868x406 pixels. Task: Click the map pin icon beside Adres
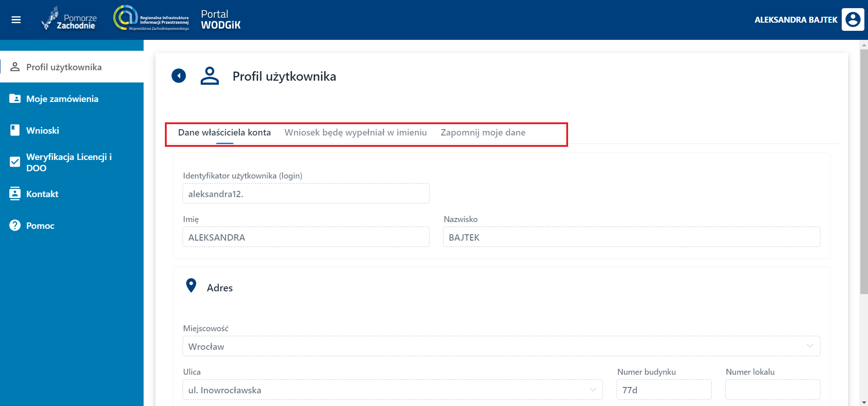click(191, 285)
